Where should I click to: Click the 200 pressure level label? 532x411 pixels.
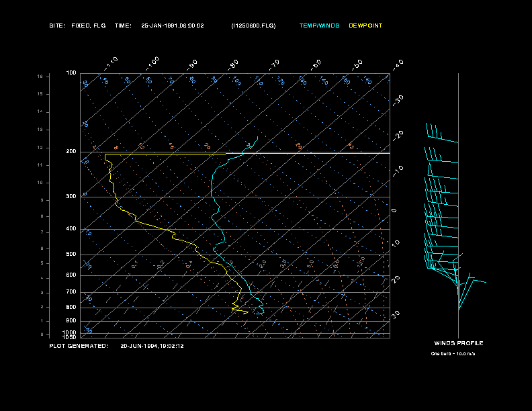pyautogui.click(x=71, y=152)
